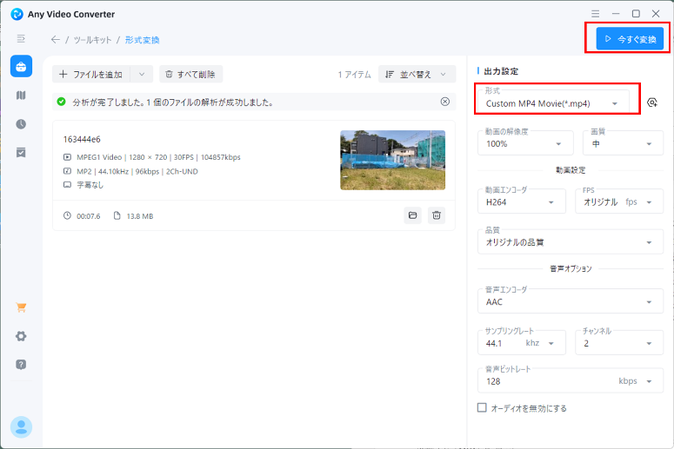Open the user account avatar

(x=21, y=427)
